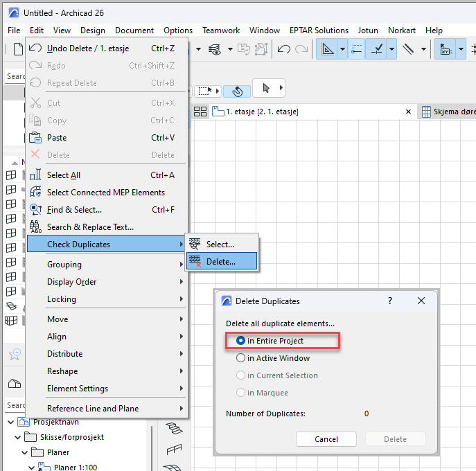Click the home story icon in left panel
Viewport: 476px width, 471px height.
point(15,384)
